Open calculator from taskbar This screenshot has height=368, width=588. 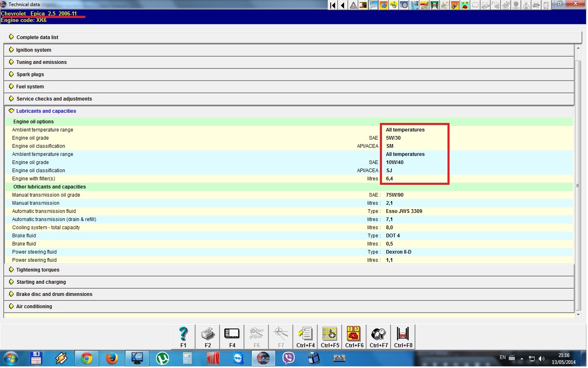187,359
